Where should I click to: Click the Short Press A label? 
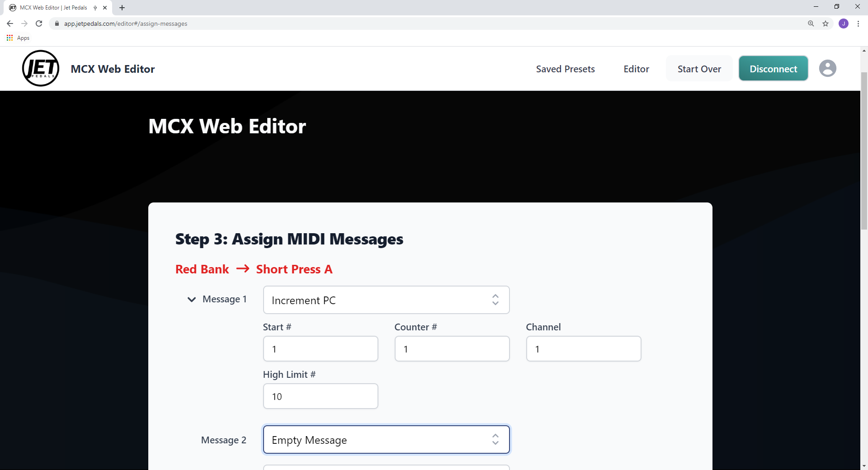[294, 269]
